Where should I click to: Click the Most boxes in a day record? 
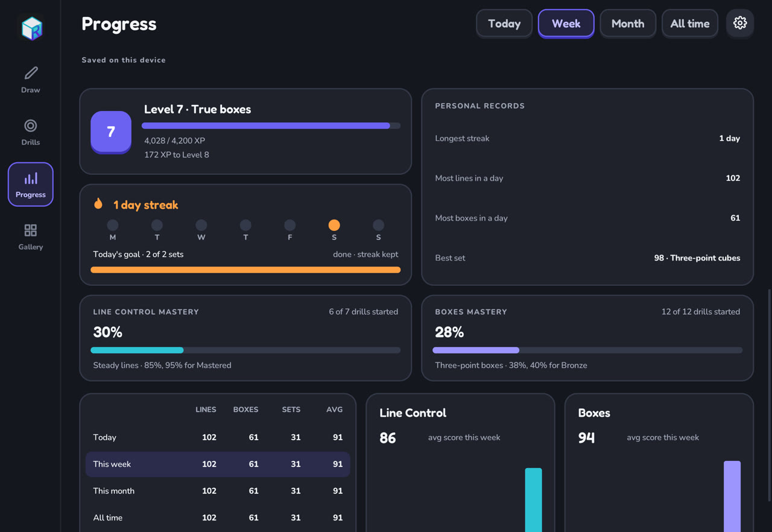click(x=587, y=218)
